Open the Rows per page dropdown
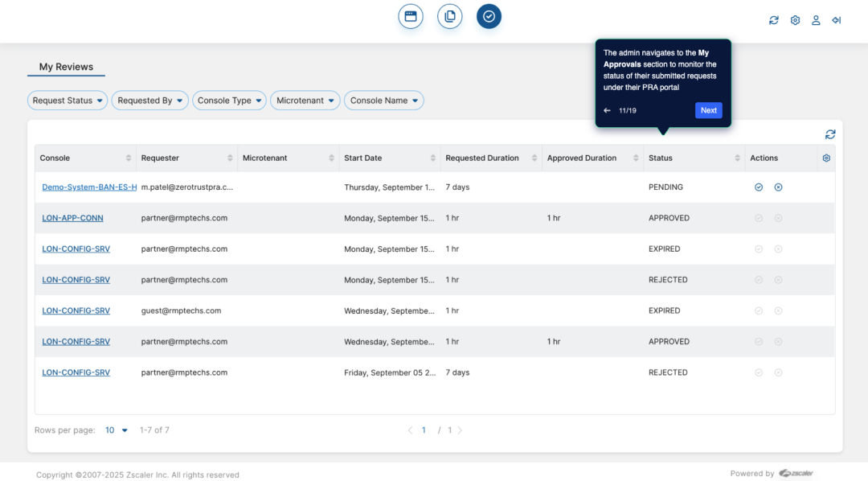868x481 pixels. 117,430
